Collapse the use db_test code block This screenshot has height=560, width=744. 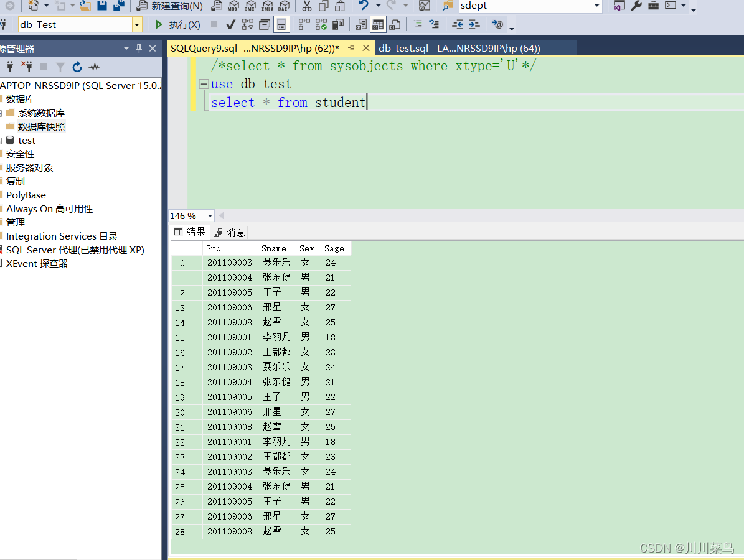[204, 84]
